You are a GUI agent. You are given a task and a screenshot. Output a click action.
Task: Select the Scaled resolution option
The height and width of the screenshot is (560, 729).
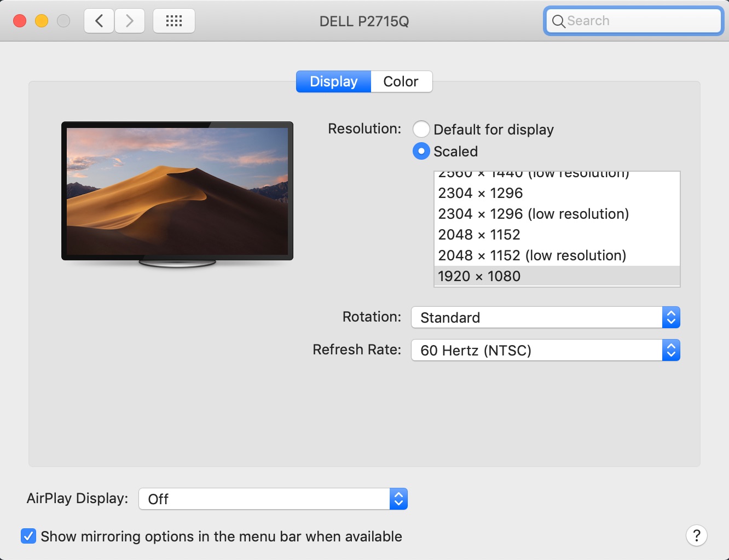(421, 151)
